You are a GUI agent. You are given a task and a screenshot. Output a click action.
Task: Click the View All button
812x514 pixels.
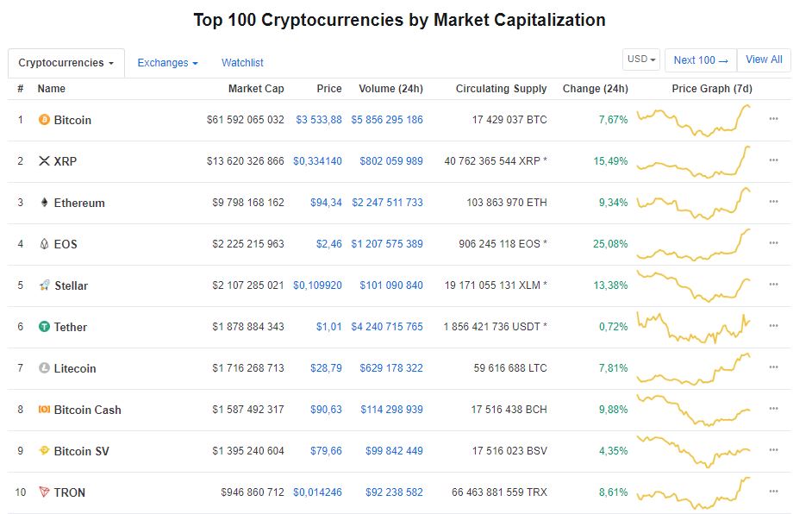[764, 60]
